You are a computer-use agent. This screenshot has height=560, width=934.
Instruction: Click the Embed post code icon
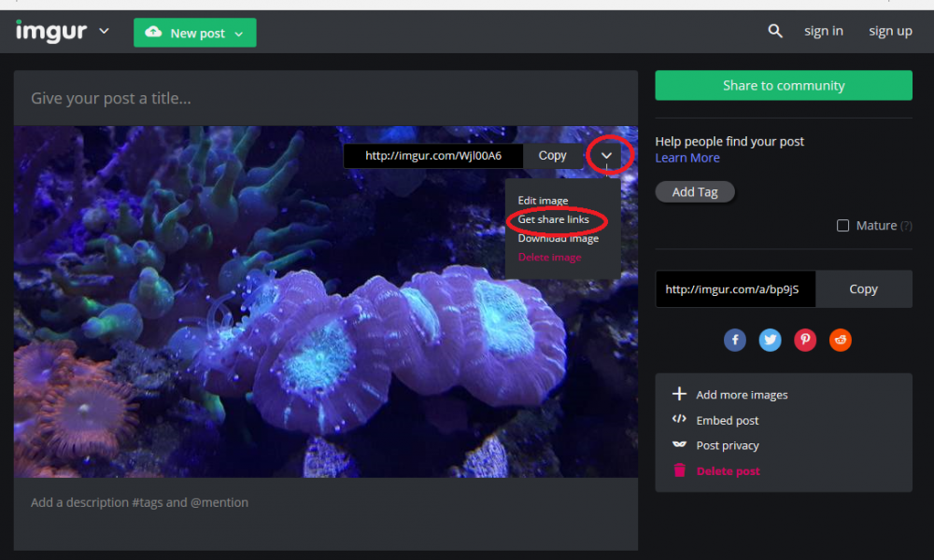tap(680, 420)
